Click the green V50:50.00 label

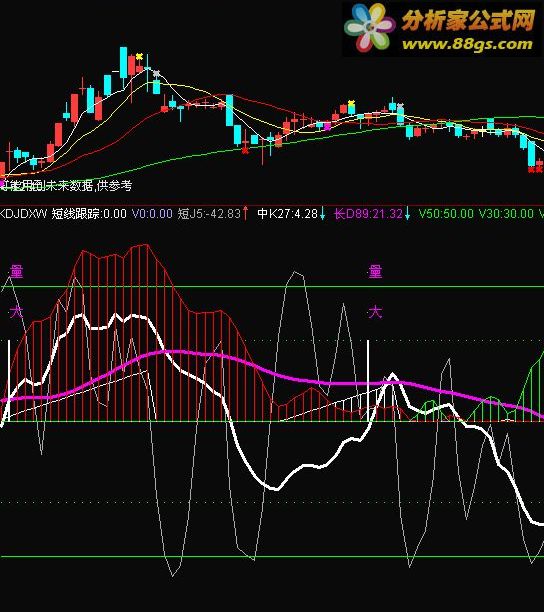click(x=446, y=213)
